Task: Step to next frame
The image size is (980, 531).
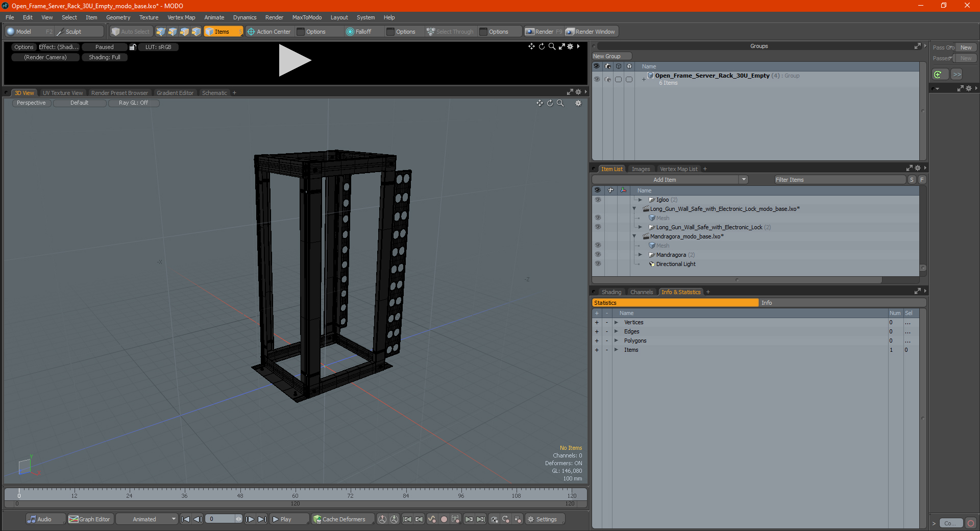Action: pyautogui.click(x=250, y=519)
